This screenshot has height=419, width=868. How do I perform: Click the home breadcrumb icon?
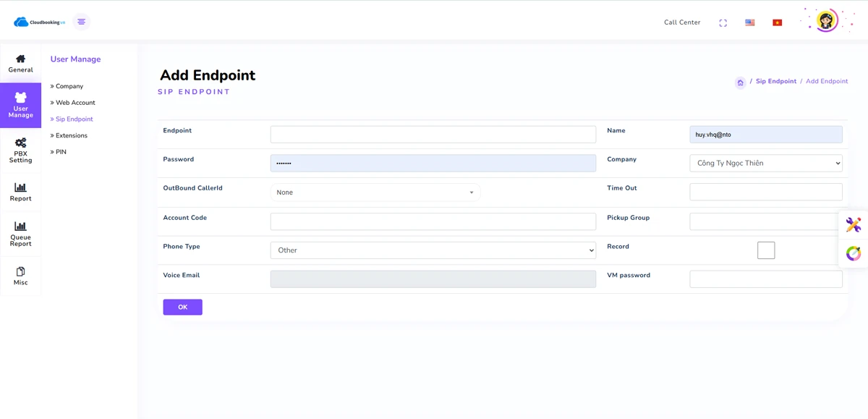pyautogui.click(x=740, y=82)
